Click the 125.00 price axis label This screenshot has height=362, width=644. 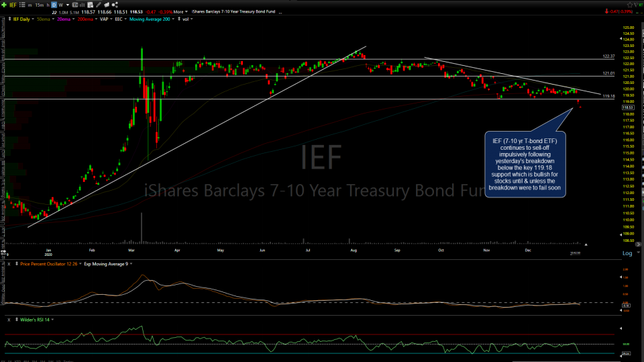tap(629, 28)
